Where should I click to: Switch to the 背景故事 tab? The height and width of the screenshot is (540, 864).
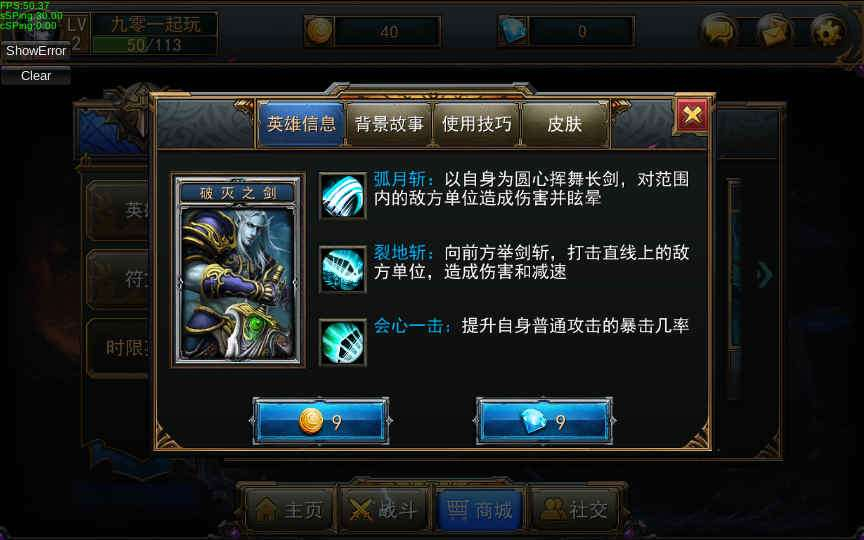[x=389, y=124]
